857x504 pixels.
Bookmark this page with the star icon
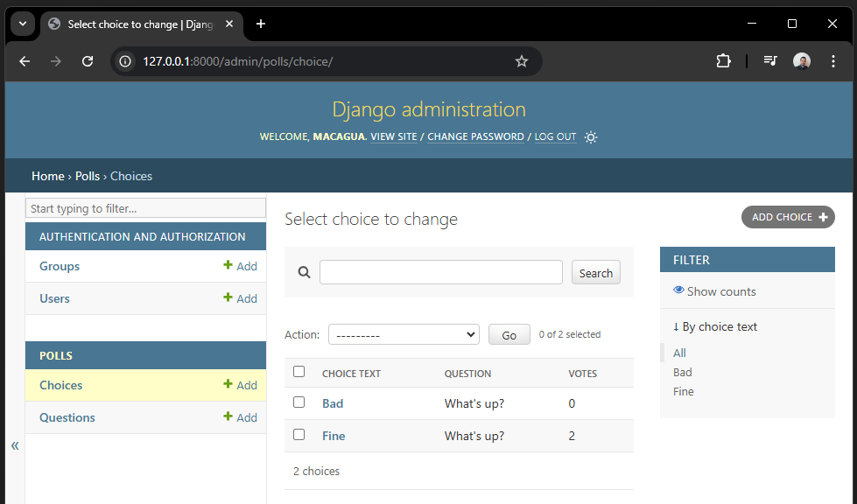(522, 61)
